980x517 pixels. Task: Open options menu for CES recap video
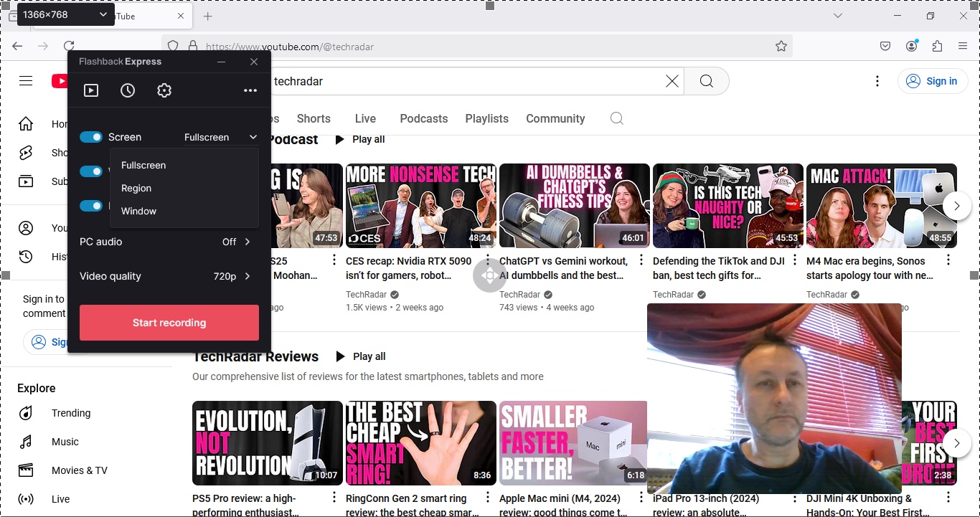click(x=488, y=260)
